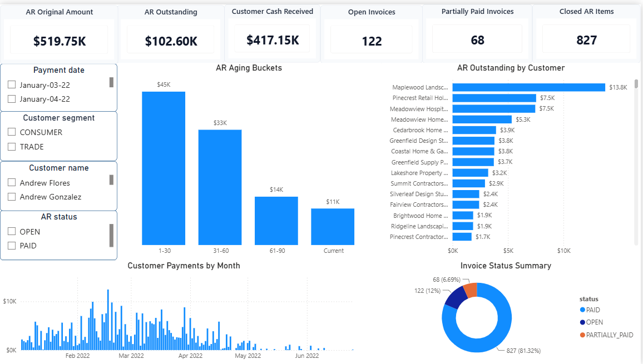This screenshot has width=643, height=364.
Task: Click the $33K bar data label
Action: coord(220,123)
